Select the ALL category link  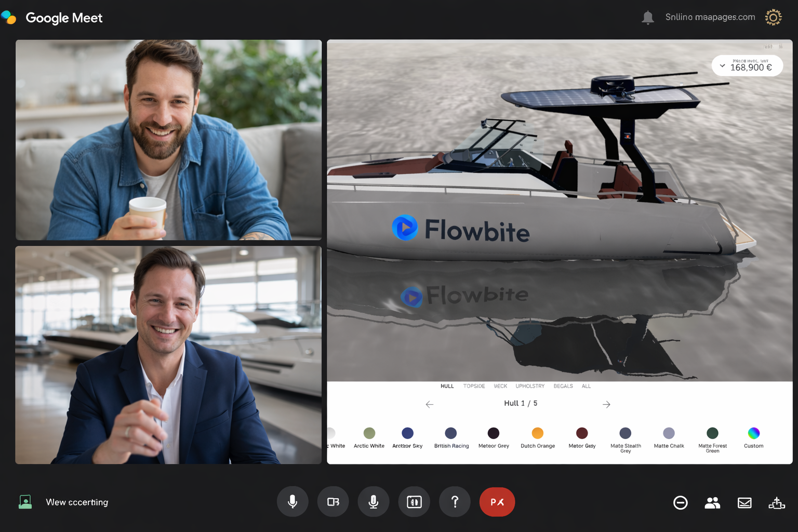586,386
